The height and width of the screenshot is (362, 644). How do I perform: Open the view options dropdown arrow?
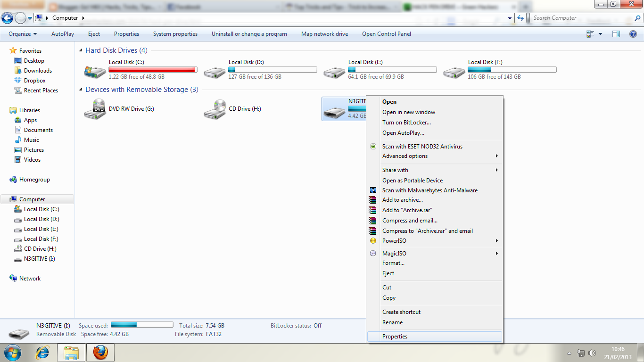[600, 34]
